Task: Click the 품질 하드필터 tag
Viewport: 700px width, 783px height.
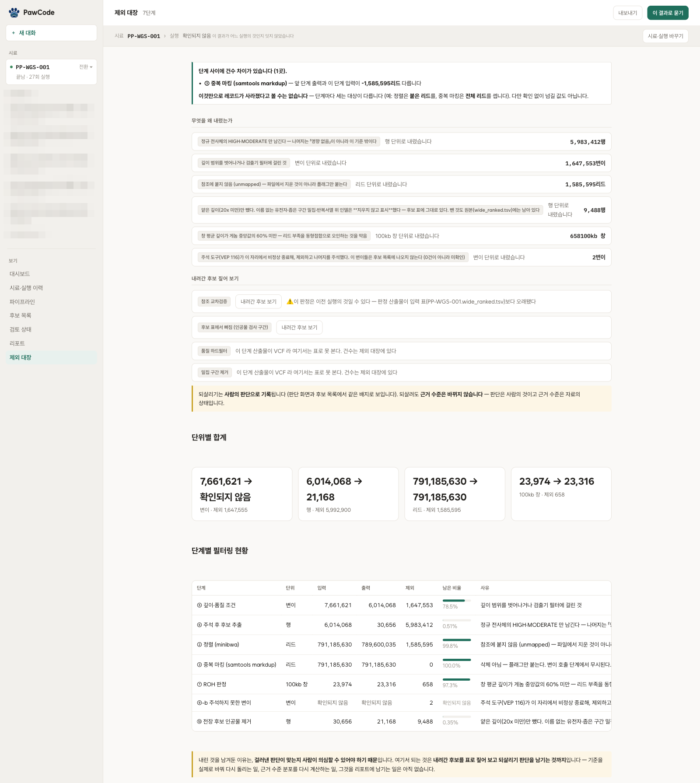Action: point(214,351)
